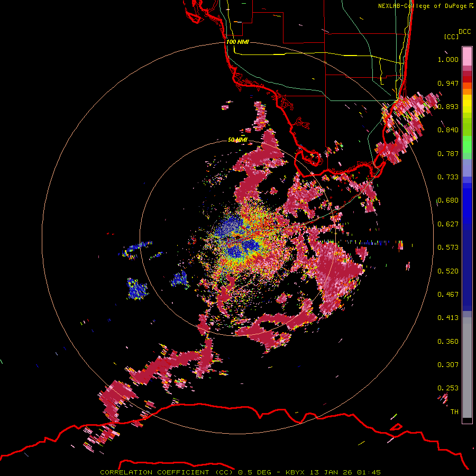Click the 0.627 value on the scale
This screenshot has width=476, height=476.
click(x=448, y=224)
